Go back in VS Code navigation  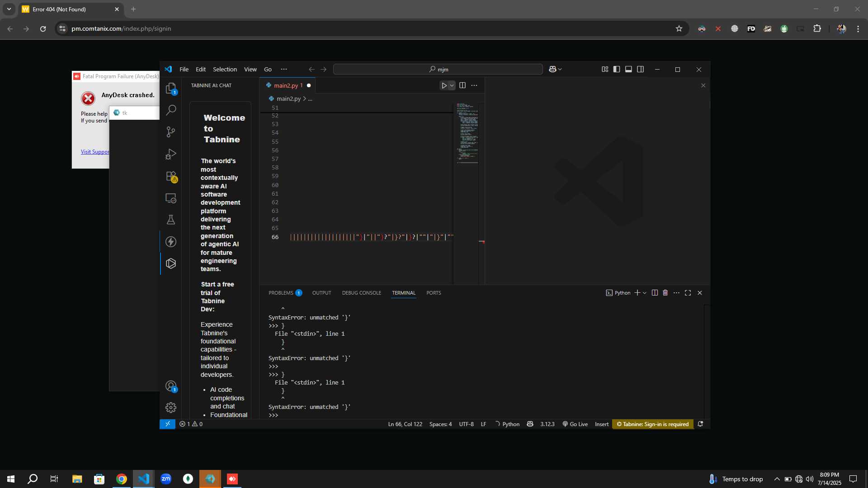click(311, 69)
